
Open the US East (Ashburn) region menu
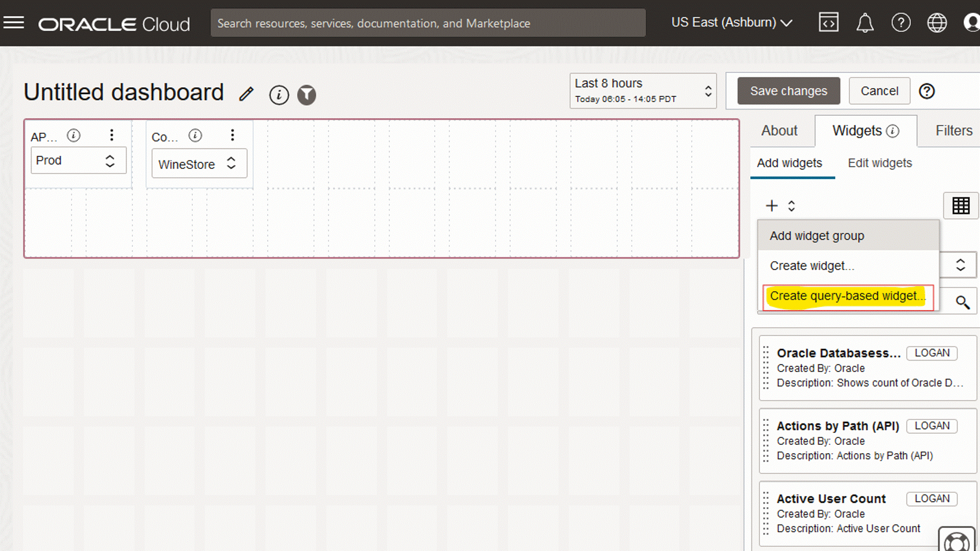coord(731,23)
